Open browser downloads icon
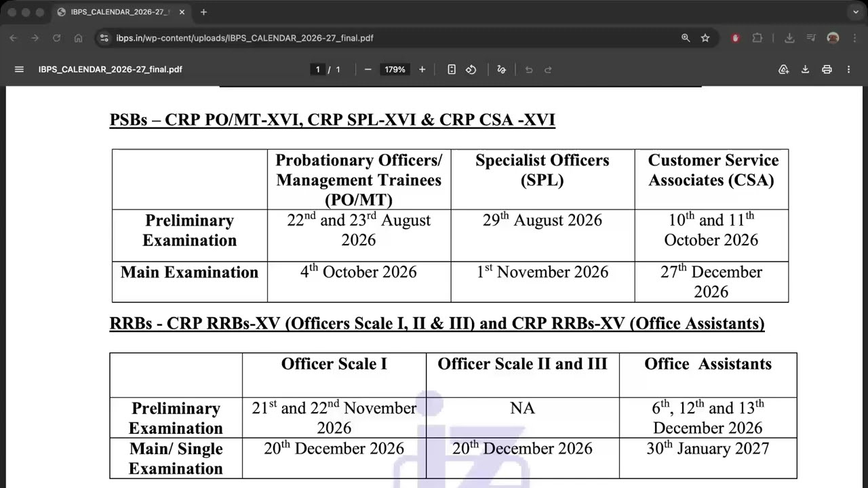Screen dimensions: 868x488 789,38
